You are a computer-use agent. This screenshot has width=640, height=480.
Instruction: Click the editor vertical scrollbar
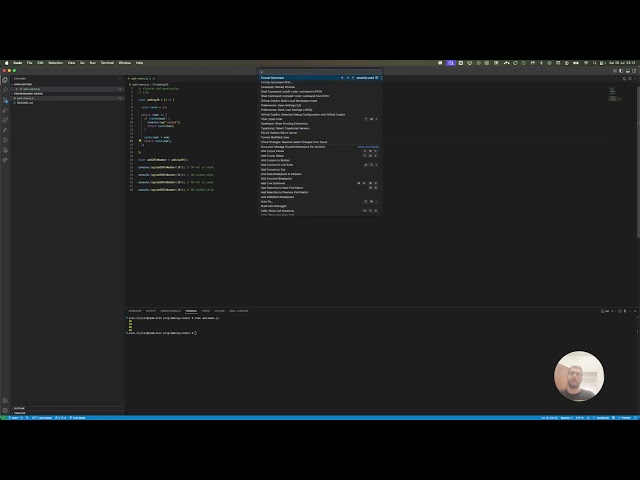(638, 162)
